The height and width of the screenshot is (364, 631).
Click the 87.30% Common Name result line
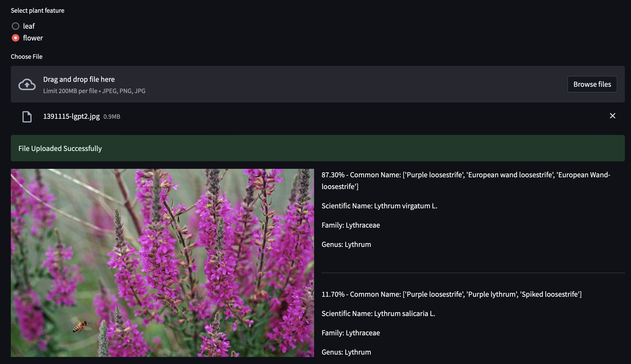click(x=465, y=175)
